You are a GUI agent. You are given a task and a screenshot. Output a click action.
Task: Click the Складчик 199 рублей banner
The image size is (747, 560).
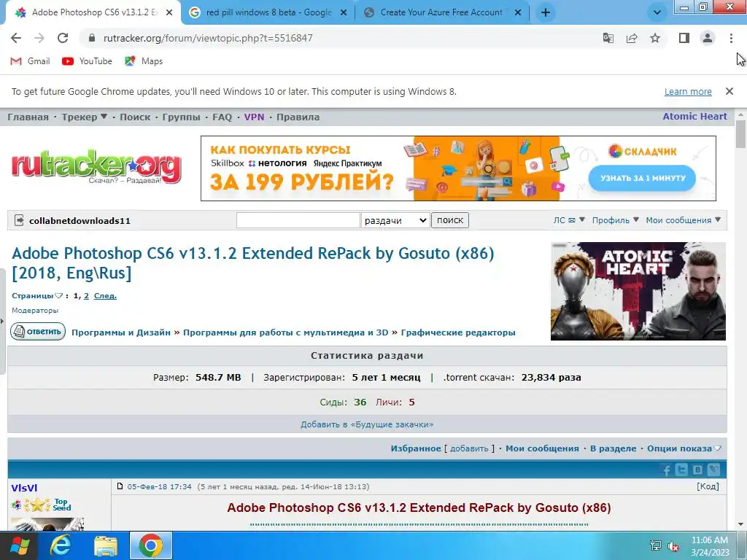coord(458,168)
